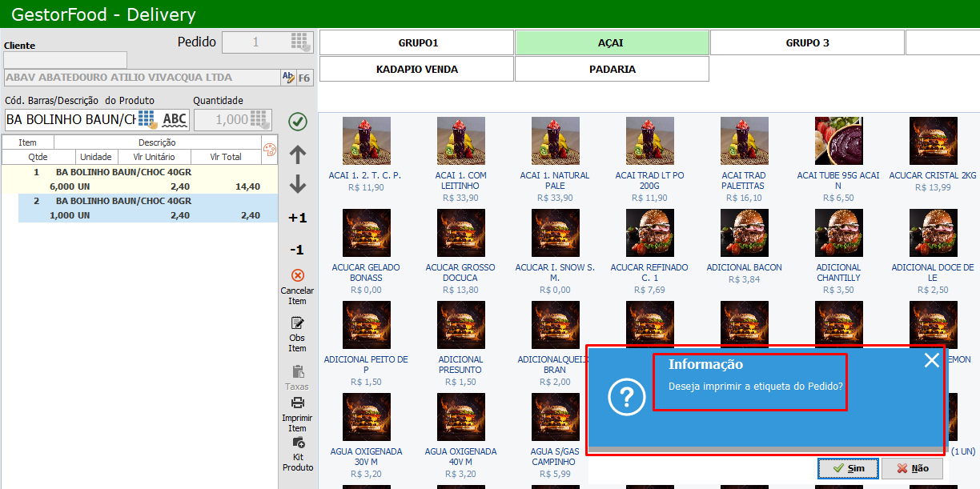
Task: Select first order row BA BOLINHO 6,000 UN
Action: pyautogui.click(x=140, y=179)
